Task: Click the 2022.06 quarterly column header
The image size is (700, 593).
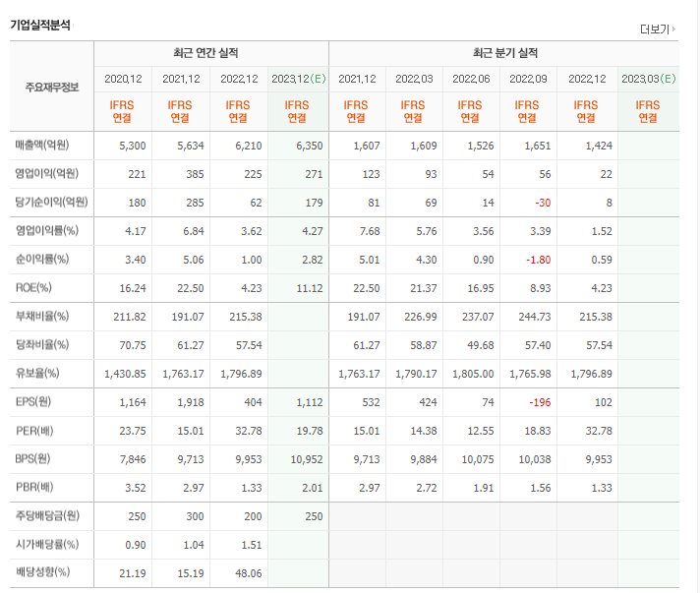Action: coord(472,79)
